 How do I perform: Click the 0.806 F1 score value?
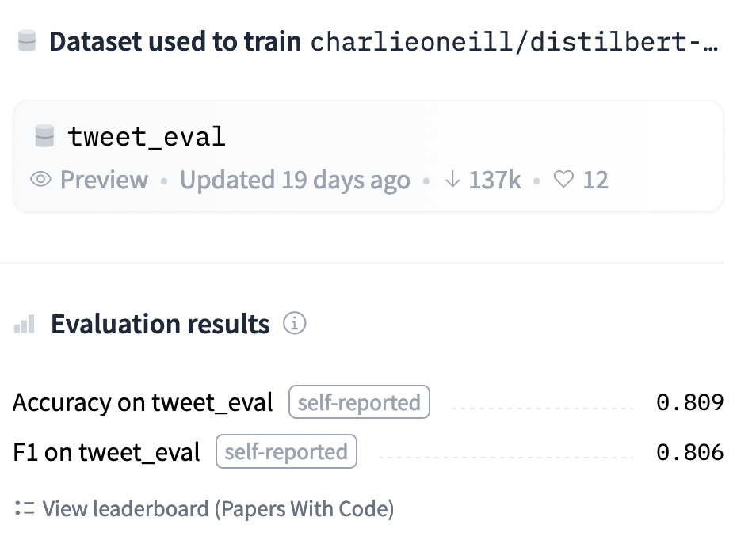(689, 452)
